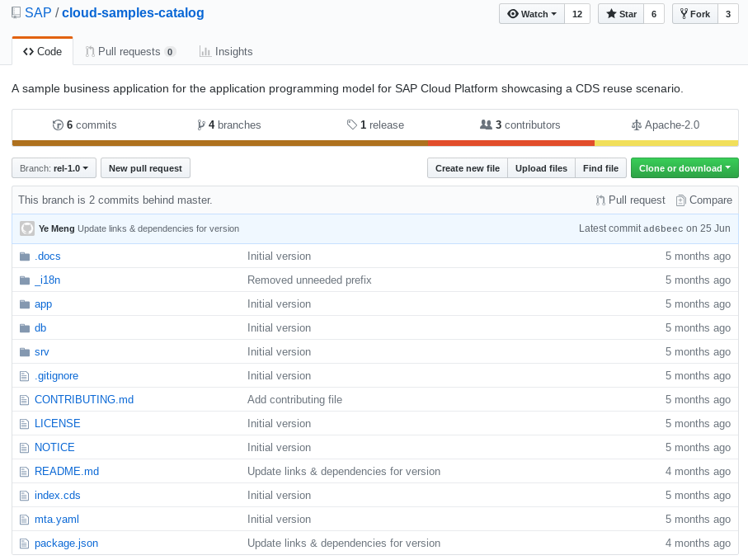Click the file icon beside NOTICE

point(25,448)
